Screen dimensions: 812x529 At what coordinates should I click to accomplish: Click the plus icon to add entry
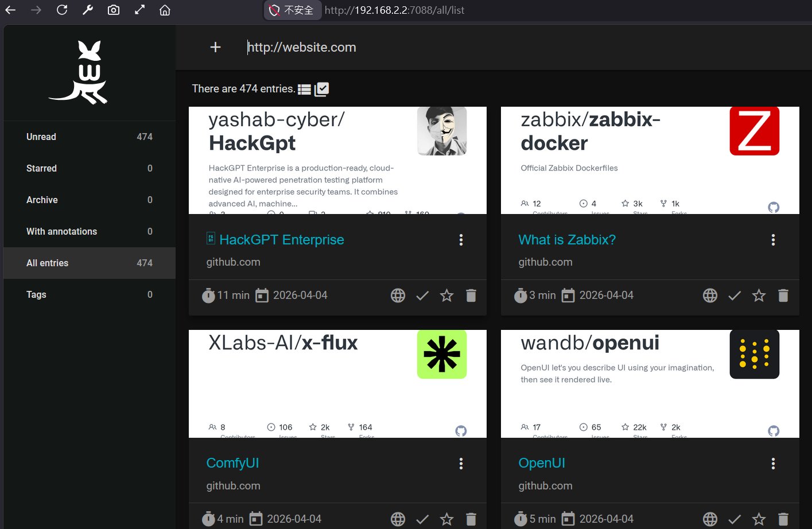[x=215, y=47]
